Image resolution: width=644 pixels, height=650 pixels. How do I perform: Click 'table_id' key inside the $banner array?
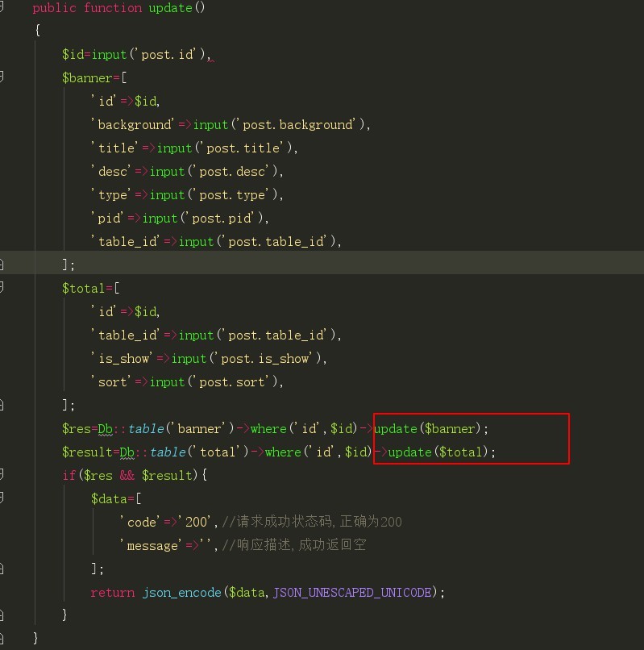pos(126,242)
